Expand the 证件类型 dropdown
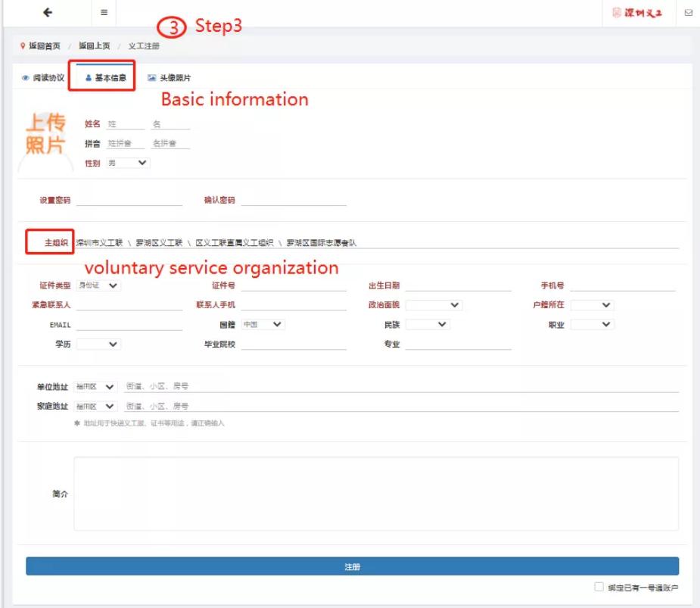The height and width of the screenshot is (608, 700). tap(98, 285)
